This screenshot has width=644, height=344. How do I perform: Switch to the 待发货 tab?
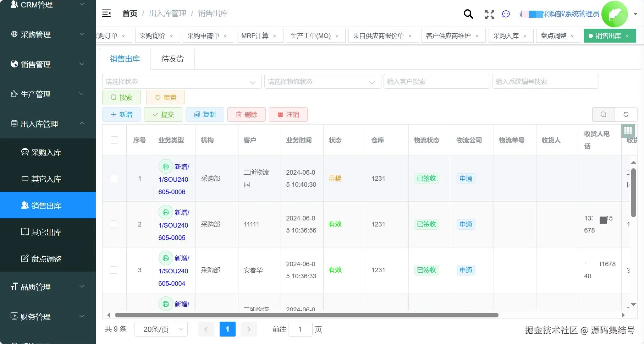point(172,59)
